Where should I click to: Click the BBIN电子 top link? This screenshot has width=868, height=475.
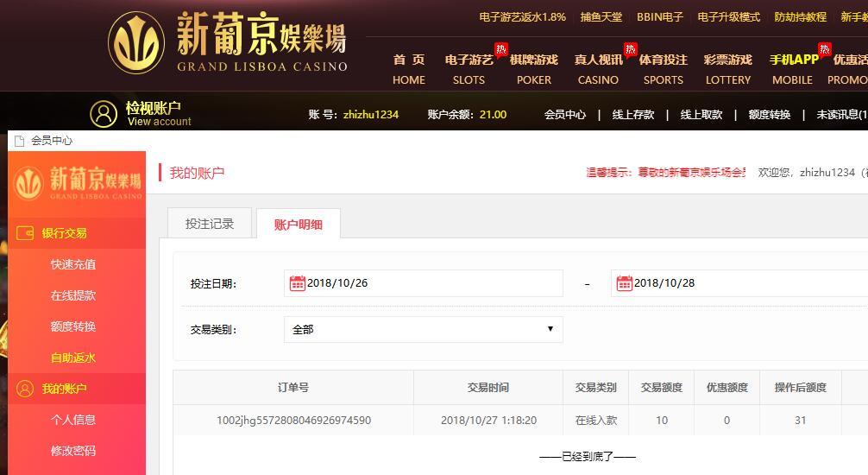[x=660, y=17]
